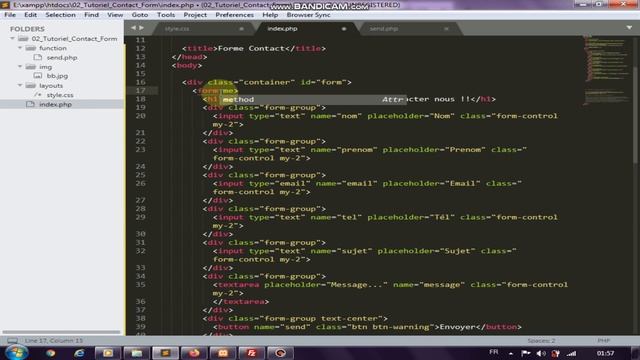Switch to Sublime Text taskbar button
Screen dimensions: 640x360
[165, 353]
